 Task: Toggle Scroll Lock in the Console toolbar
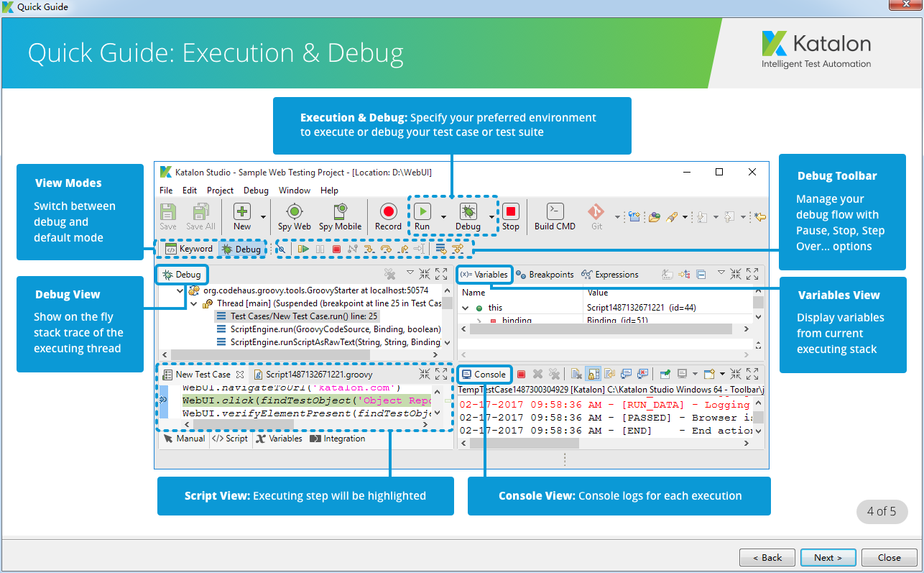coord(593,374)
